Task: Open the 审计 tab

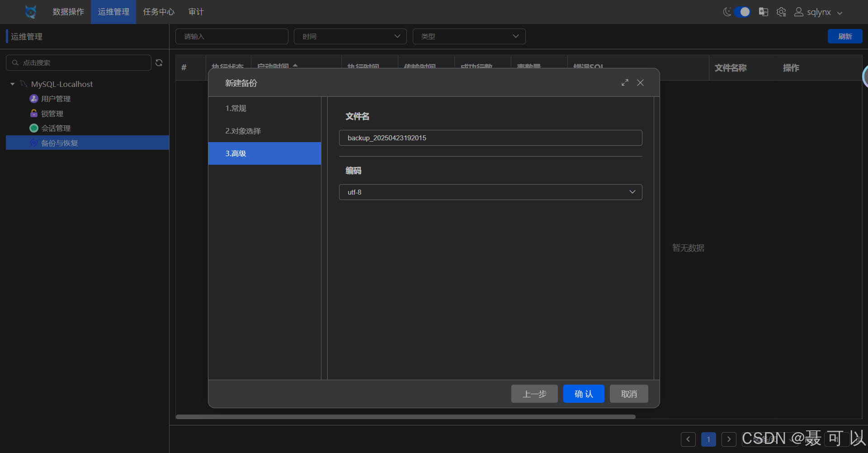Action: (196, 12)
